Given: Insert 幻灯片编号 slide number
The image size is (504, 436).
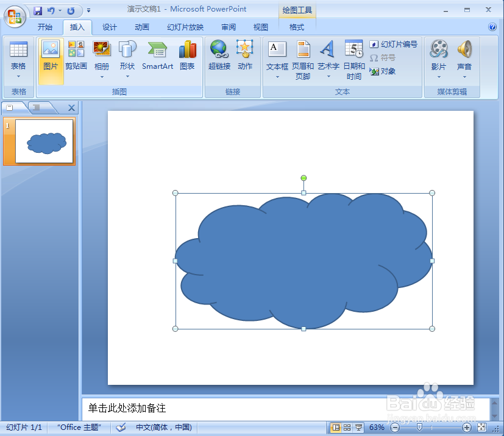Looking at the screenshot, I should [x=394, y=44].
